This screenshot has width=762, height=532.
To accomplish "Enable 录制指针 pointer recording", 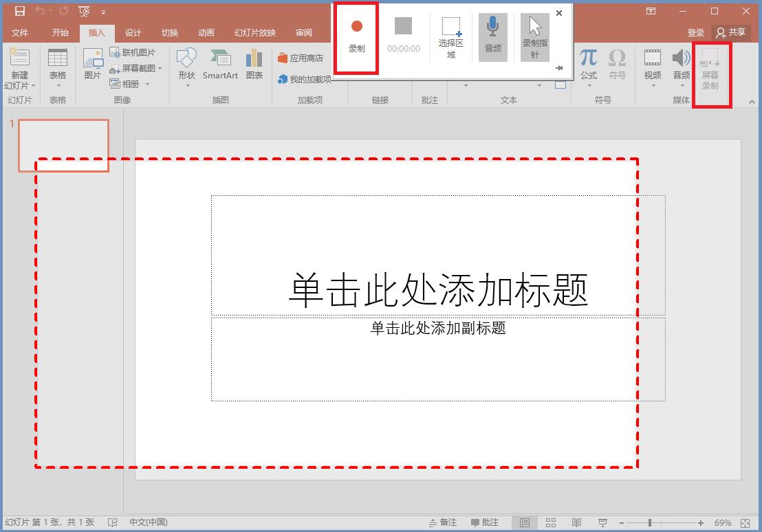I will coord(535,36).
